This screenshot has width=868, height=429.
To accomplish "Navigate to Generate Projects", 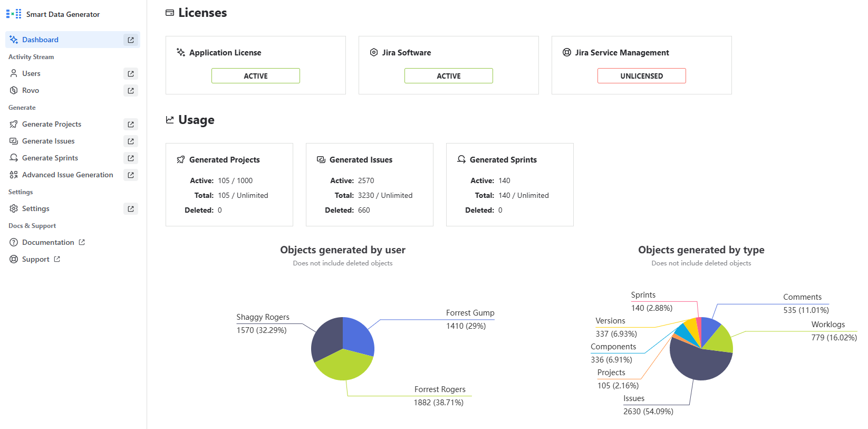I will pyautogui.click(x=73, y=124).
